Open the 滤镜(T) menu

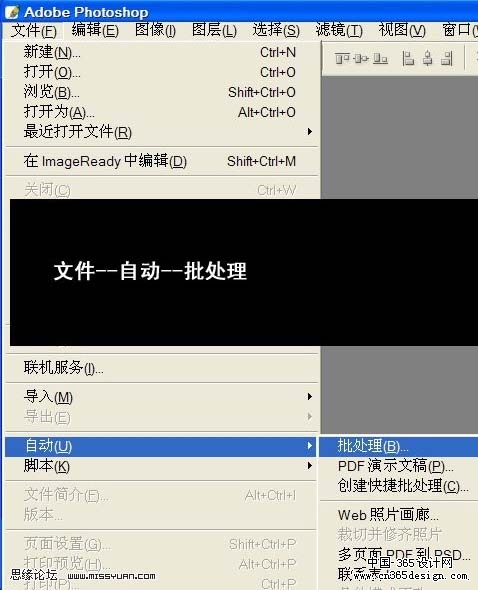pyautogui.click(x=339, y=30)
